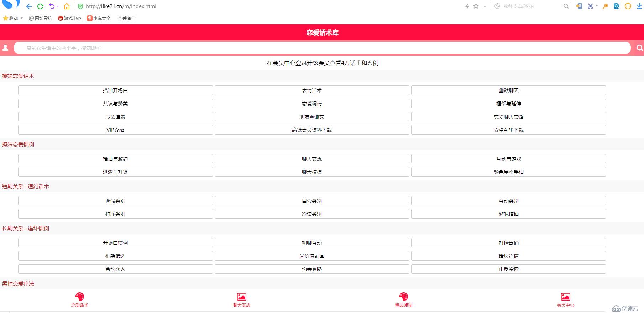This screenshot has width=644, height=313.
Task: Click the 长期关系--连环惯例 section heading
Action: pyautogui.click(x=26, y=229)
